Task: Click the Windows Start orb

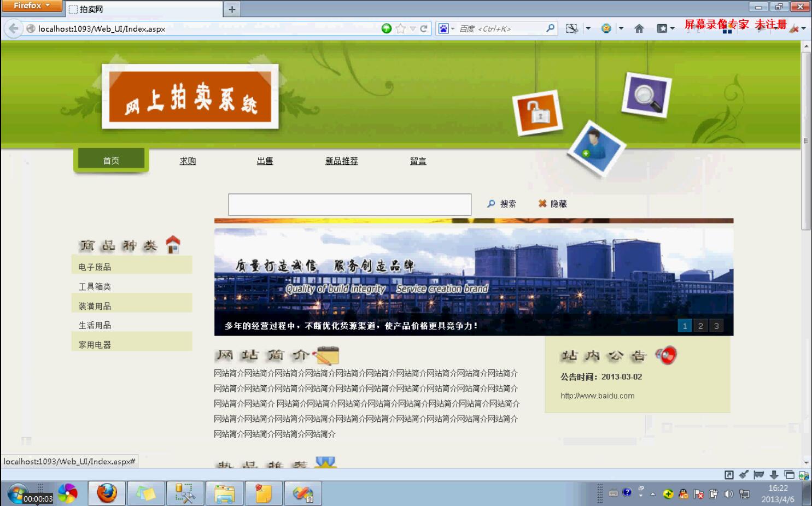Action: (x=17, y=494)
